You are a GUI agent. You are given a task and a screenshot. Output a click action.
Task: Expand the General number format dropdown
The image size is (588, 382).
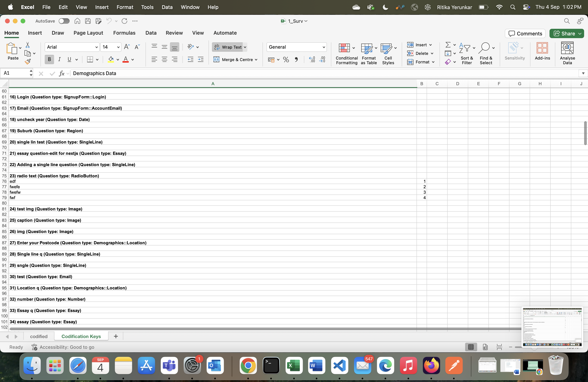click(323, 47)
